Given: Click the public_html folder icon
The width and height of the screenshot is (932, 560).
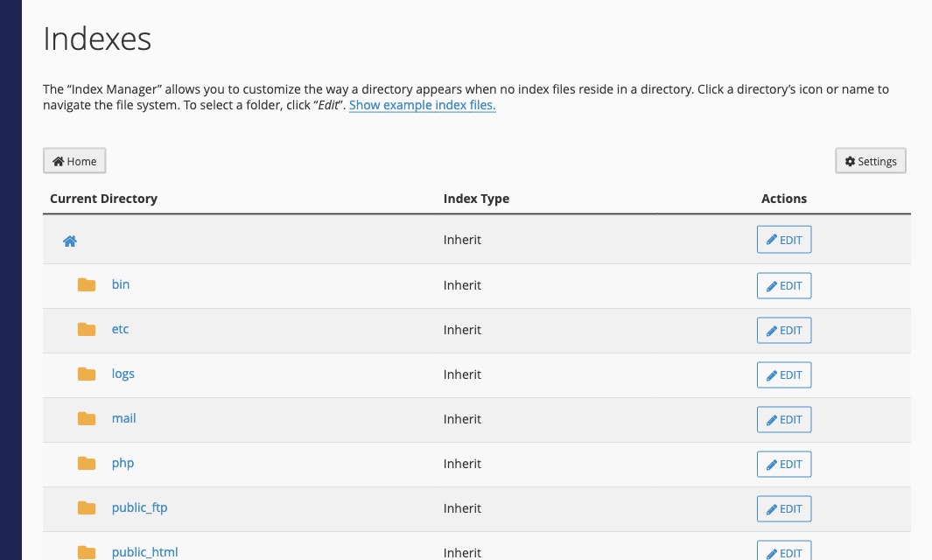Looking at the screenshot, I should (x=87, y=552).
